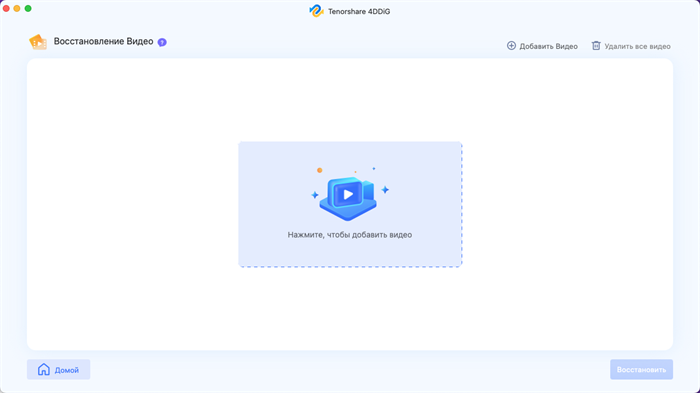Click the video repair icon beside the heading

pos(38,42)
